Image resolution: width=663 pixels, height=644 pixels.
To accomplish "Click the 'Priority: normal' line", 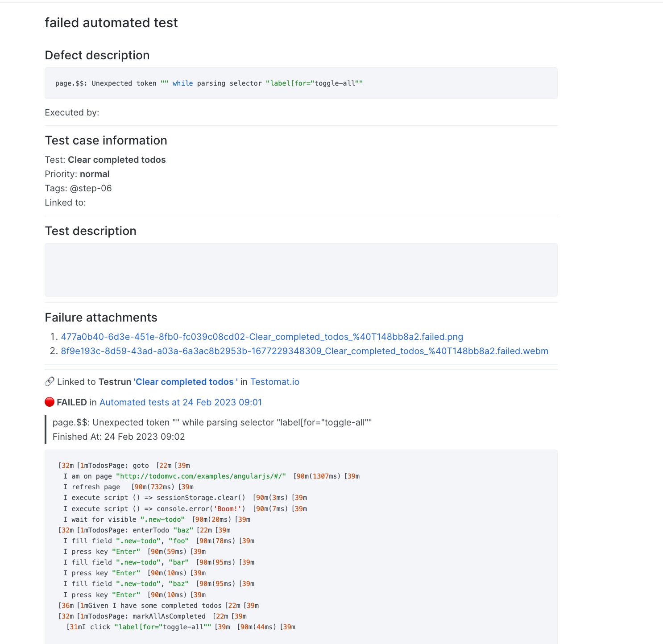I will click(77, 174).
